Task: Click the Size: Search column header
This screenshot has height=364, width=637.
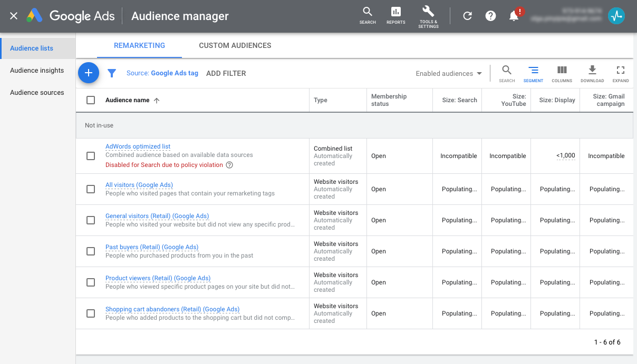Action: click(x=459, y=100)
